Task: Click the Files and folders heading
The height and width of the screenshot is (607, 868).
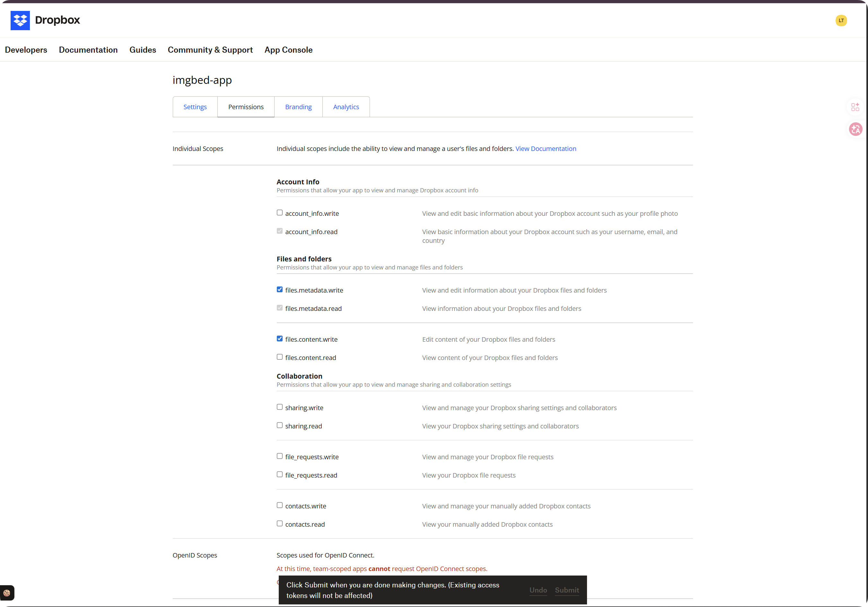Action: [304, 259]
